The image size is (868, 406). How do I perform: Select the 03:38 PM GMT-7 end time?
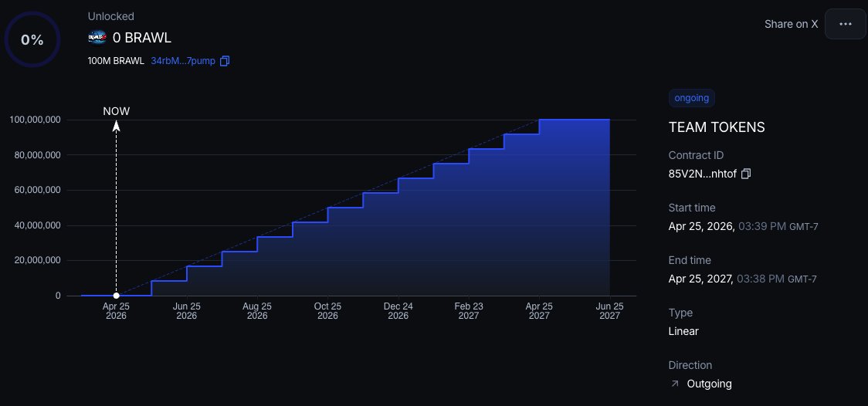tap(777, 279)
